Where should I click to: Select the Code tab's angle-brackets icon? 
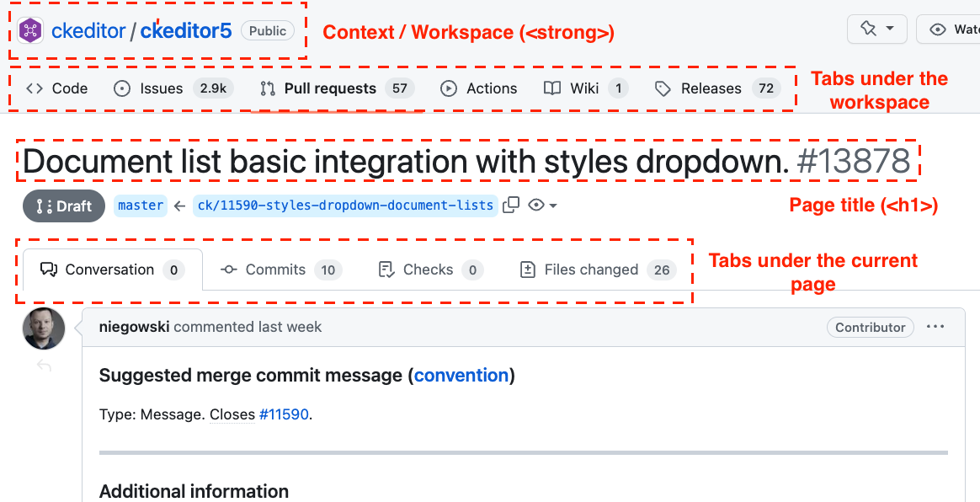33,88
